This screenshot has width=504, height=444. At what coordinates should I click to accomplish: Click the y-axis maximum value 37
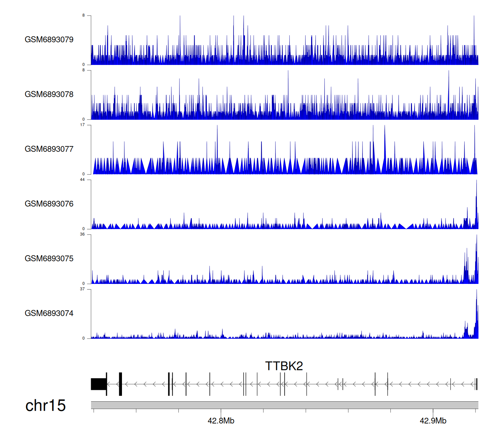point(82,289)
